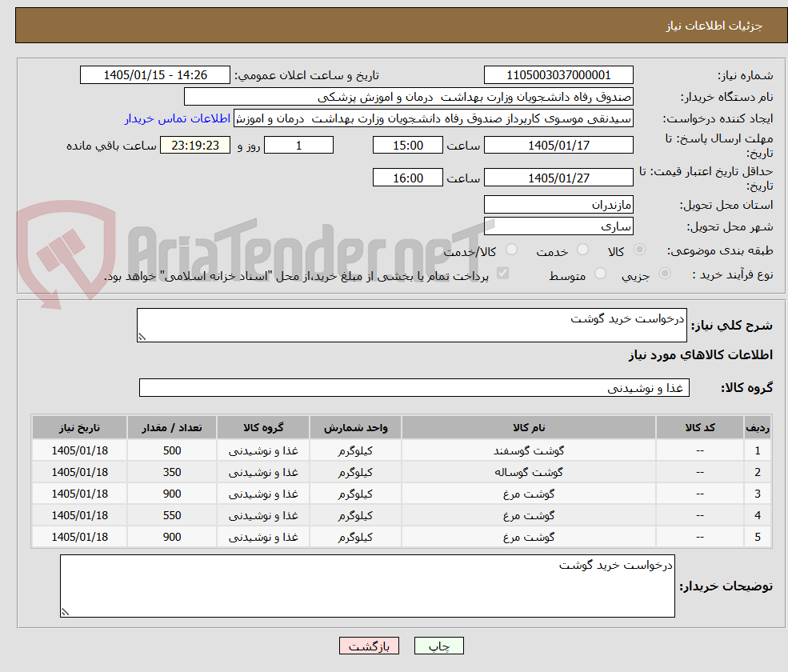Click the quantity 500 cell
The image size is (788, 672).
[172, 451]
